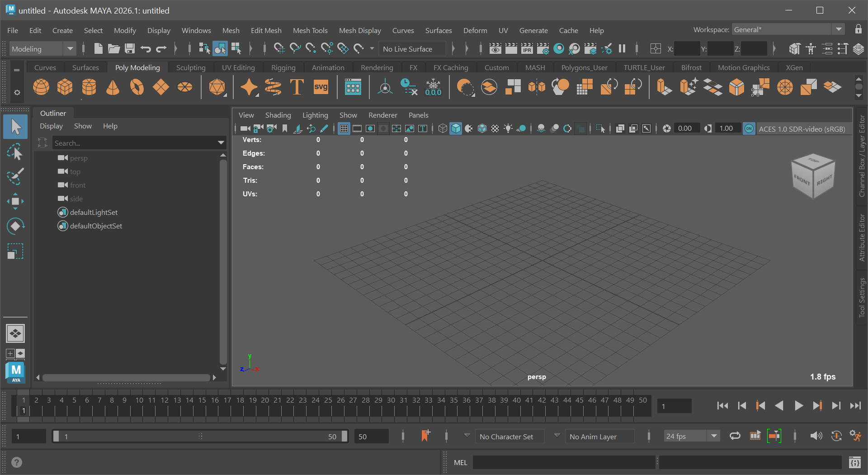Select the Paint Selection tool
This screenshot has height=475, width=868.
tap(15, 177)
